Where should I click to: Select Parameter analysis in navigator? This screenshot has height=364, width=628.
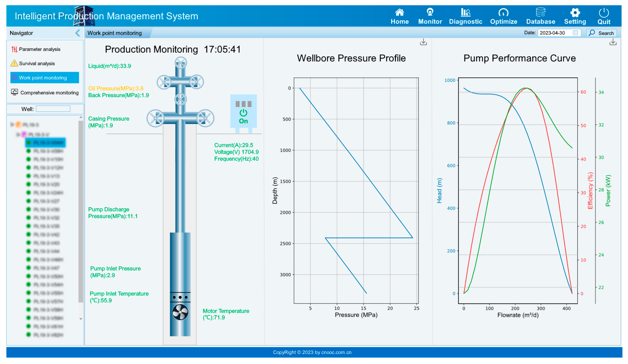(x=39, y=49)
